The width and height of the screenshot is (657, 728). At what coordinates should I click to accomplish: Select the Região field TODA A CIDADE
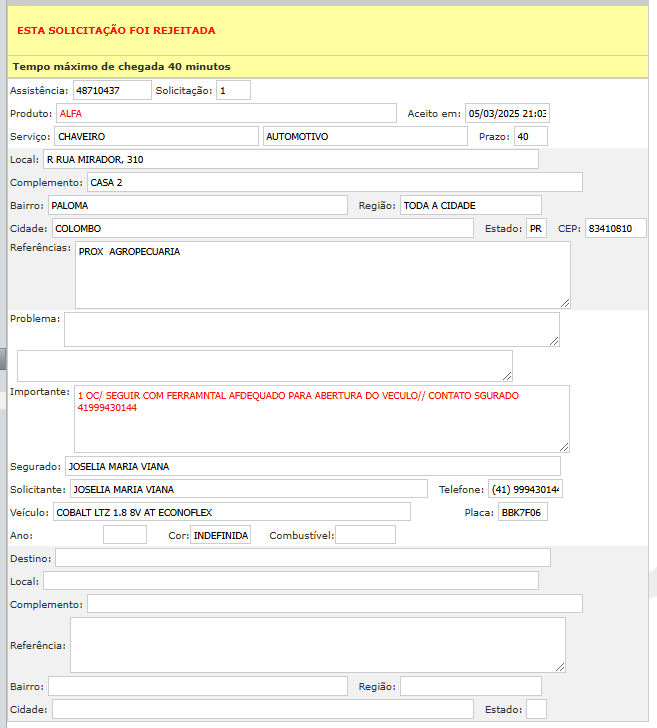pos(470,205)
